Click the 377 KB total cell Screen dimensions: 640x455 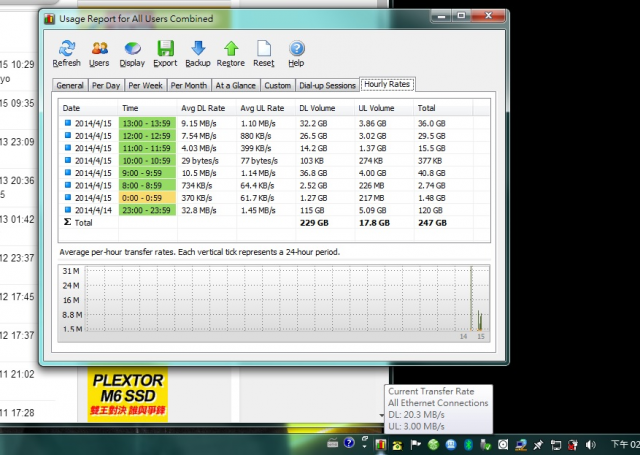click(x=430, y=161)
